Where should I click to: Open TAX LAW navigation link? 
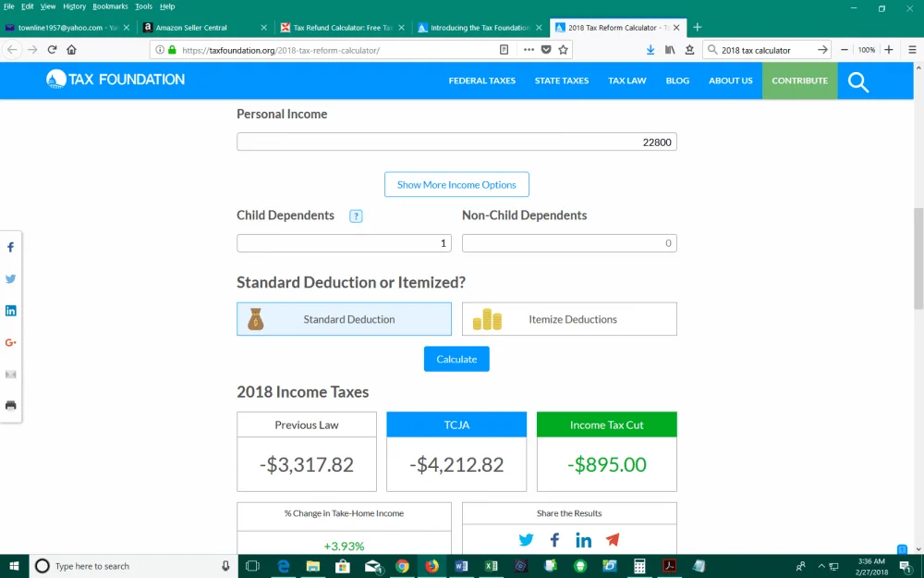(x=627, y=80)
